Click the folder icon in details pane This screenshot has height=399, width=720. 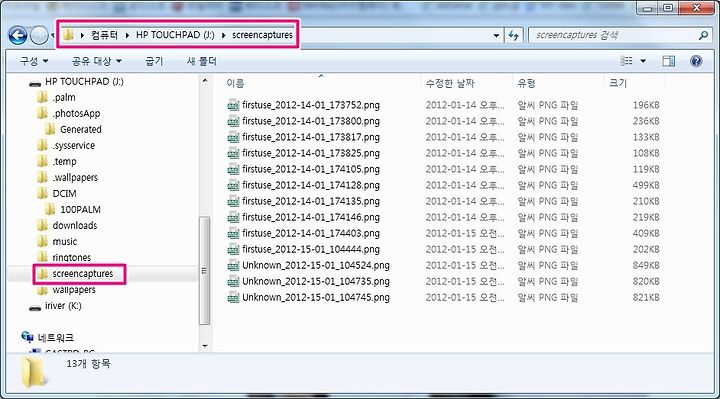click(33, 372)
